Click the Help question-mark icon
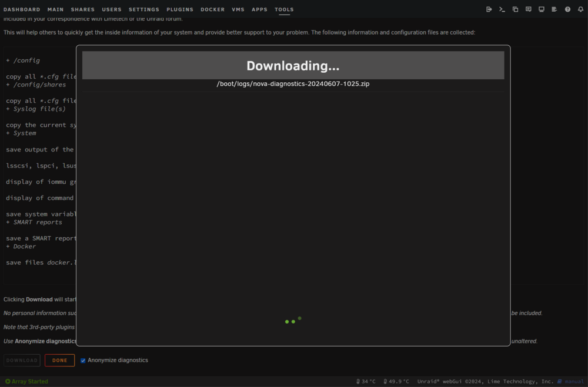Viewport: 588px width, 387px height. pos(568,9)
